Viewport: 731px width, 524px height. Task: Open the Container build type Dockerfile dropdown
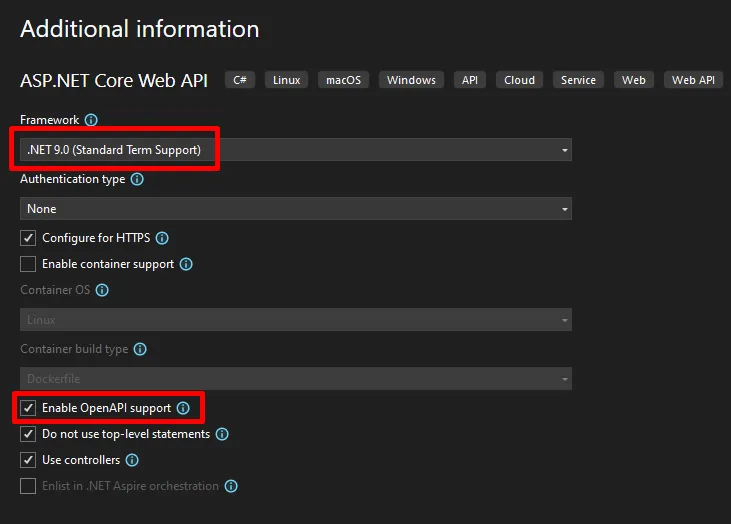(x=296, y=379)
